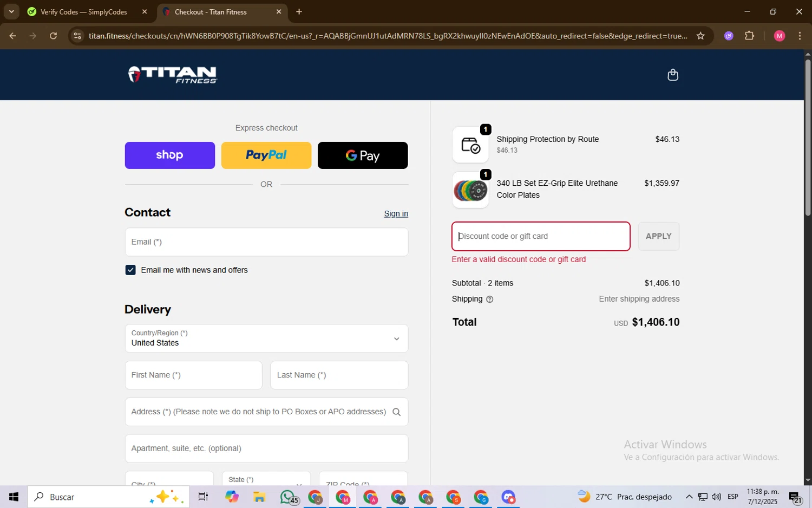Close the Verify Codes SimplyCodes tab
The width and height of the screenshot is (812, 508).
145,11
